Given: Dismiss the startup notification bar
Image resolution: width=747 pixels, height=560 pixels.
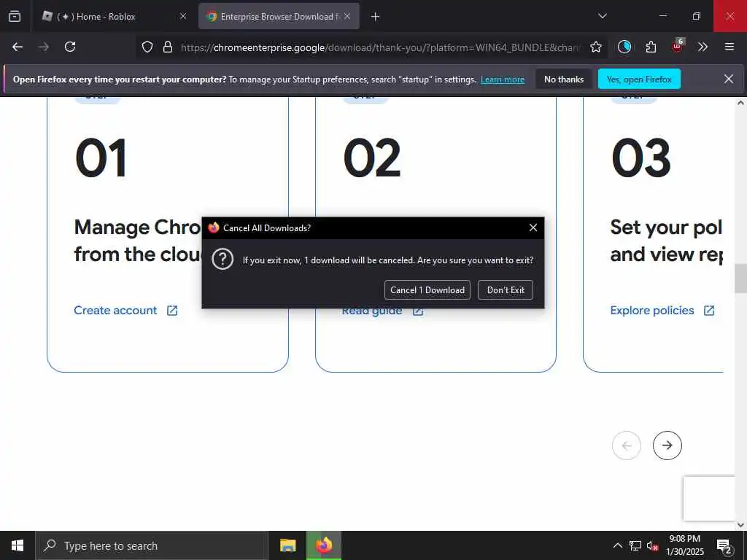Looking at the screenshot, I should pos(729,79).
